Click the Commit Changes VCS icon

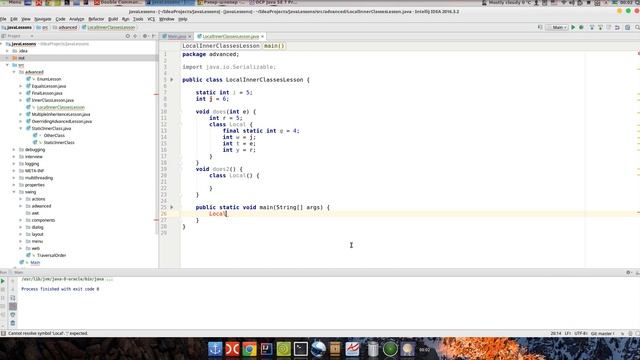[600, 27]
